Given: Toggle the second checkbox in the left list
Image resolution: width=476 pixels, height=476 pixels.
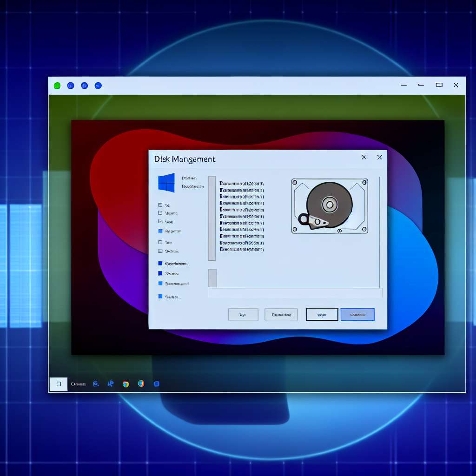Looking at the screenshot, I should [x=160, y=213].
